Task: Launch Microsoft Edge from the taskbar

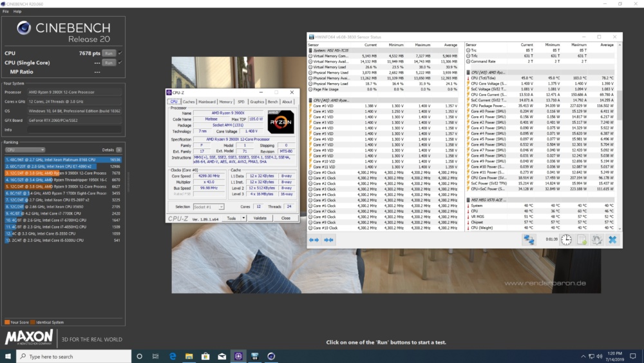Action: [x=173, y=357]
